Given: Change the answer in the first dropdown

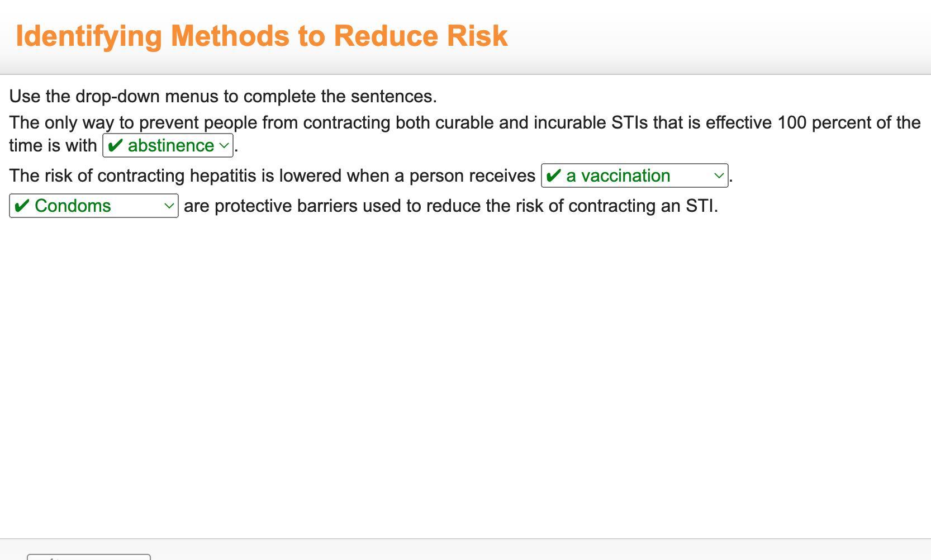Looking at the screenshot, I should [x=167, y=145].
